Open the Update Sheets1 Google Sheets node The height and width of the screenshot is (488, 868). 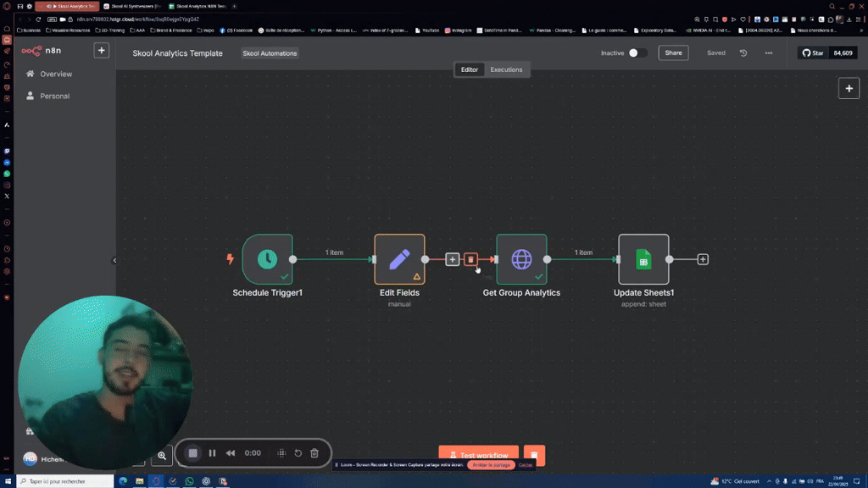(x=643, y=259)
